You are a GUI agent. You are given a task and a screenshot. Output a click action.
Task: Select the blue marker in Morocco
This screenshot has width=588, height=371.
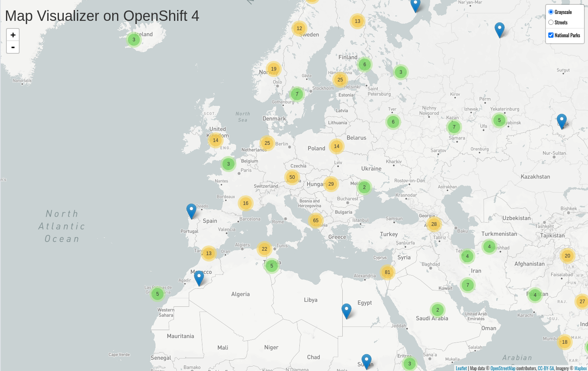(x=199, y=278)
